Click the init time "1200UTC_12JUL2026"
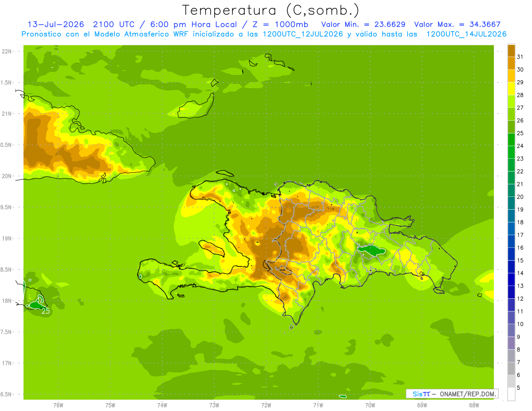Screen dimensions: 532x411 coord(303,34)
